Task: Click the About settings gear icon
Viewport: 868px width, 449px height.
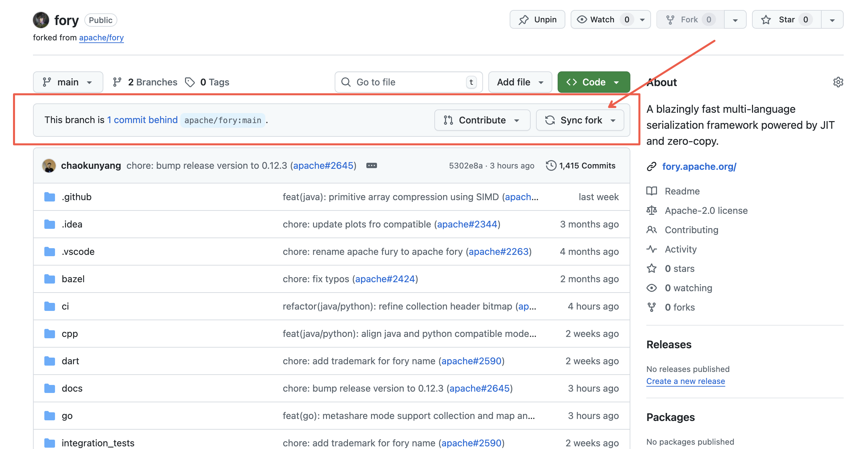Action: (838, 82)
